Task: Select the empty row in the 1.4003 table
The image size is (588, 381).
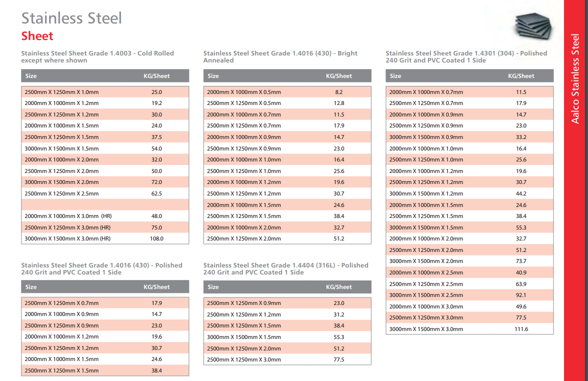Action: tap(105, 205)
